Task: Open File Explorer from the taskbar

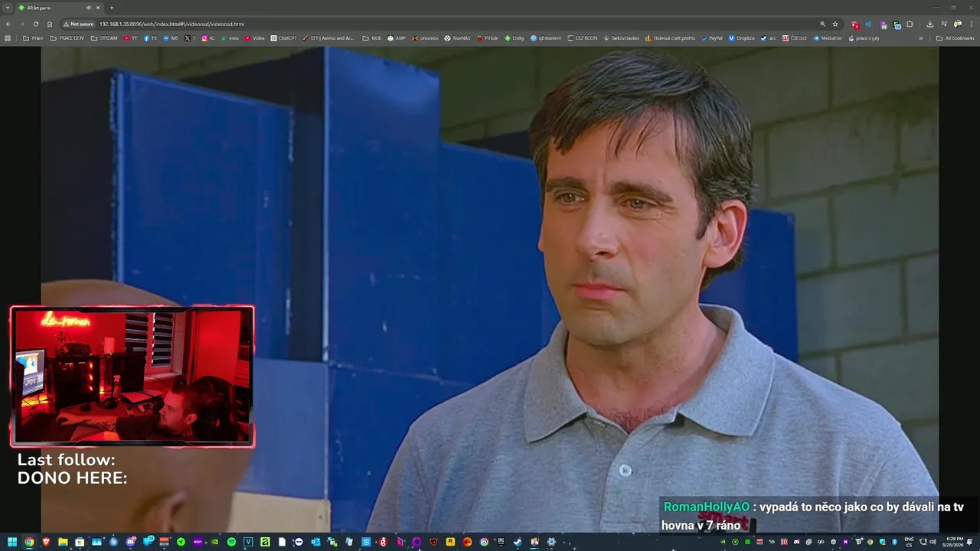Action: tap(63, 542)
